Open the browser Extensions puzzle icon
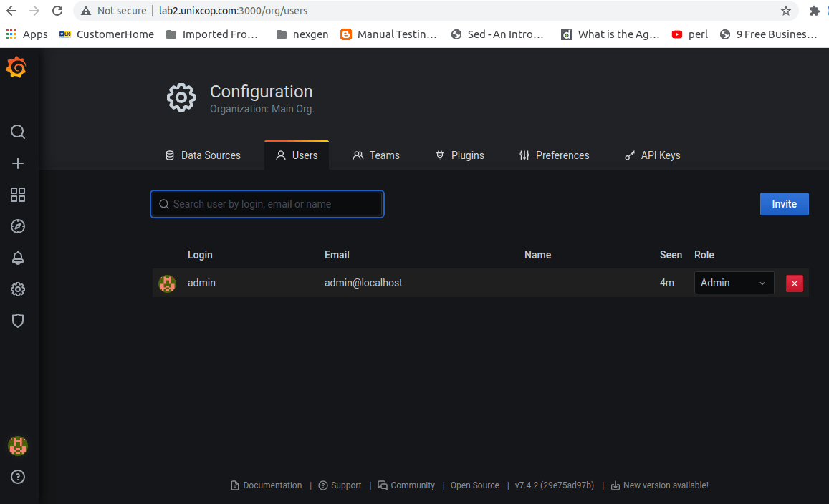The width and height of the screenshot is (829, 504). click(x=814, y=11)
